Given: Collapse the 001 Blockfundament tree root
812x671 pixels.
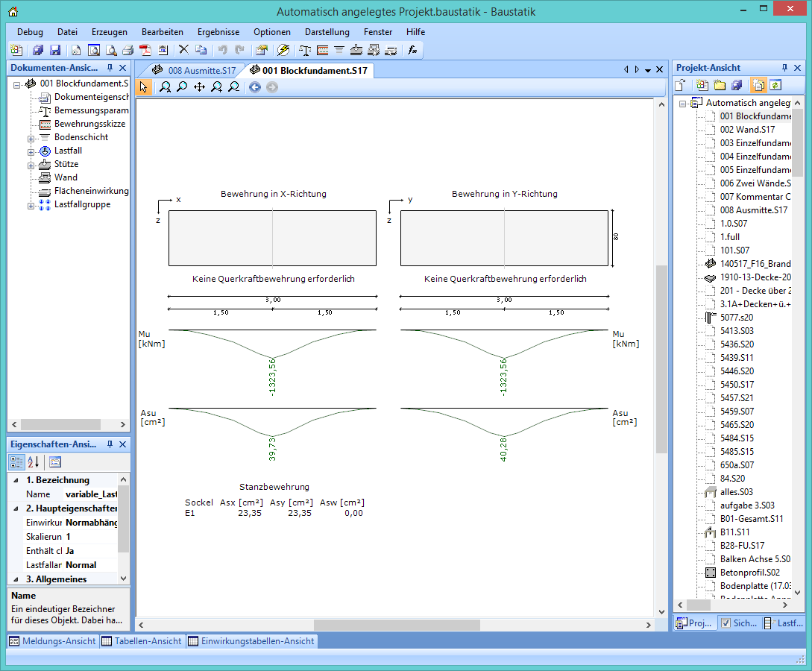Looking at the screenshot, I should point(16,85).
